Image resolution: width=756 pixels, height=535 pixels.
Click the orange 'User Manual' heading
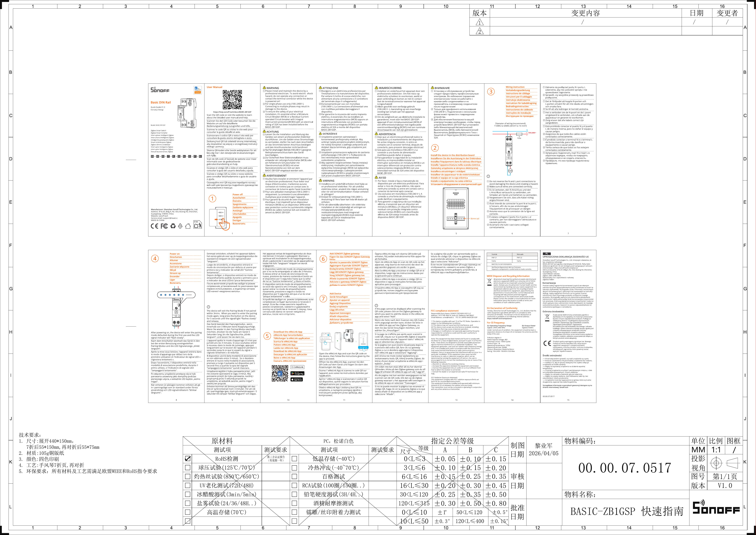tap(214, 87)
